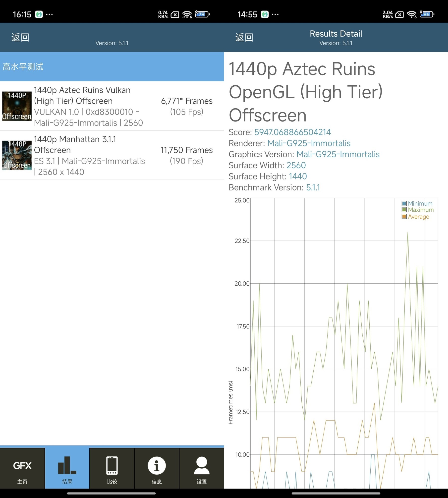Tap the Results Detail back button

coord(244,38)
